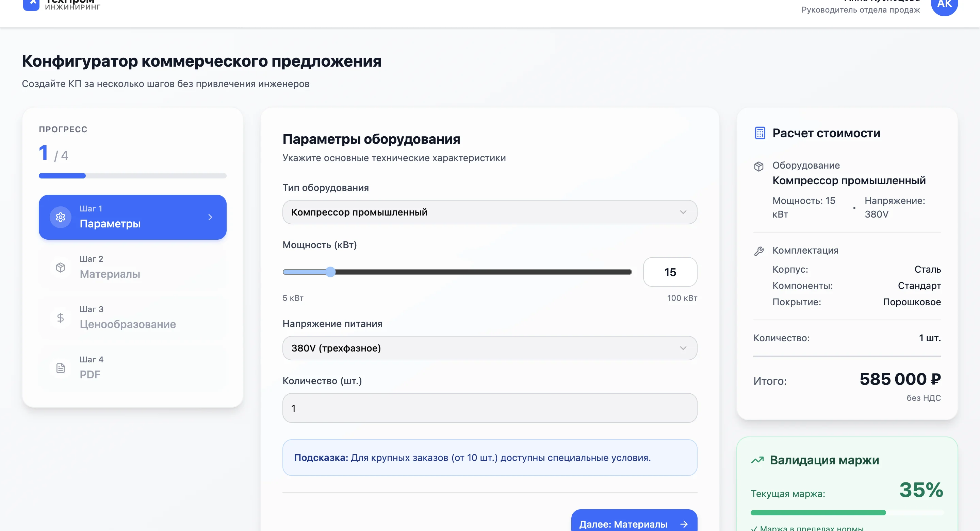
Task: Click the package icon next to Оборудование
Action: click(759, 166)
